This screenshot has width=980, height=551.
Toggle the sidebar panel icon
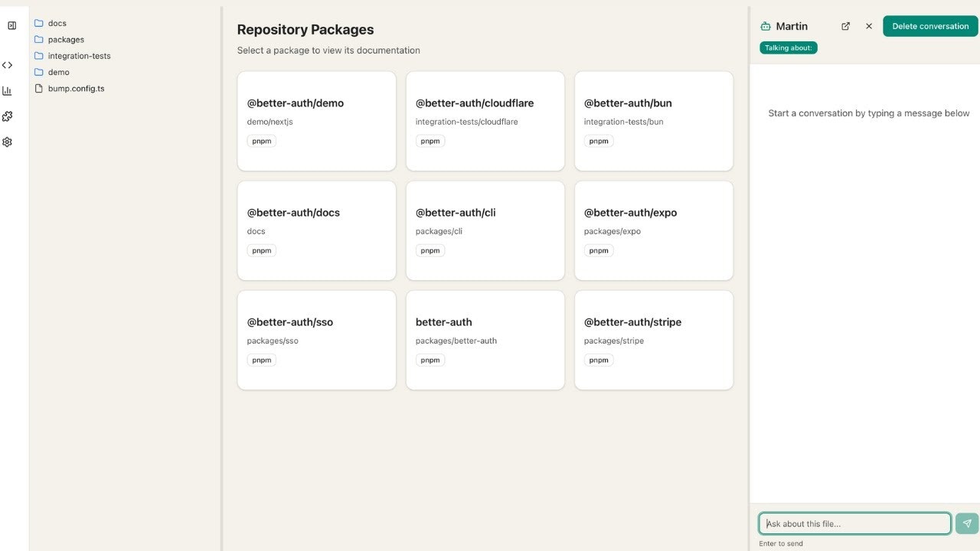[x=11, y=26]
